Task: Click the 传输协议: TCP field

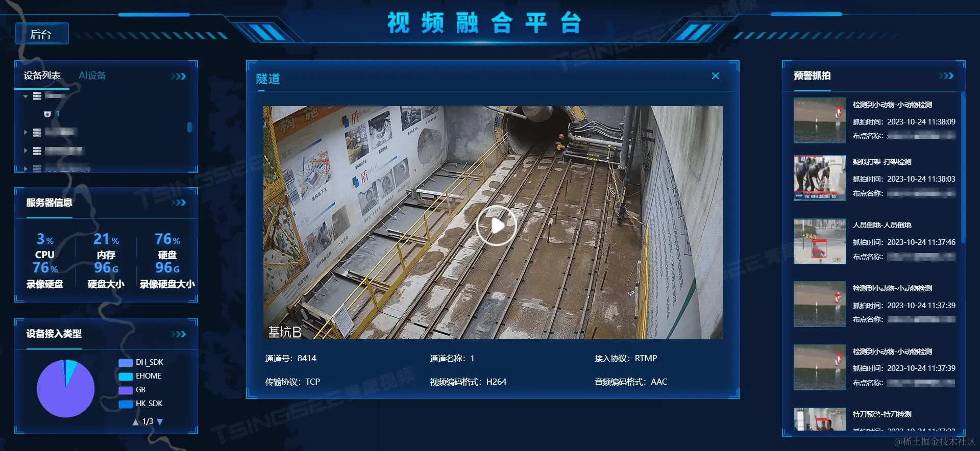Action: tap(293, 382)
